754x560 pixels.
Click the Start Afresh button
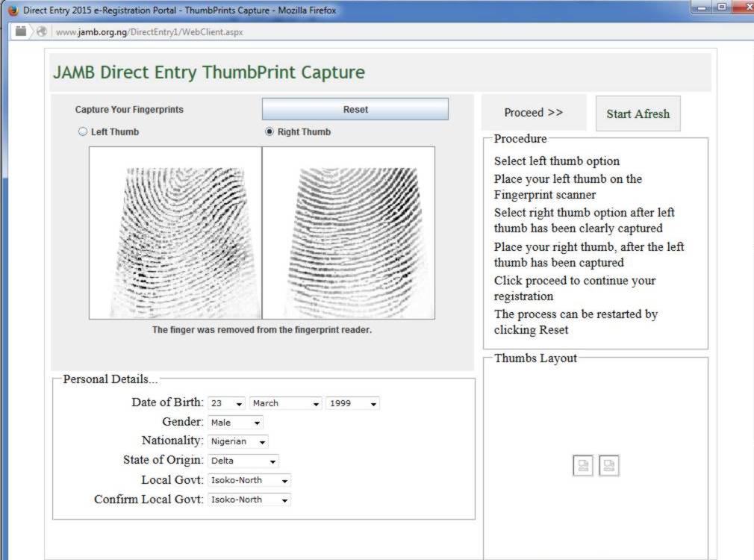pyautogui.click(x=638, y=113)
